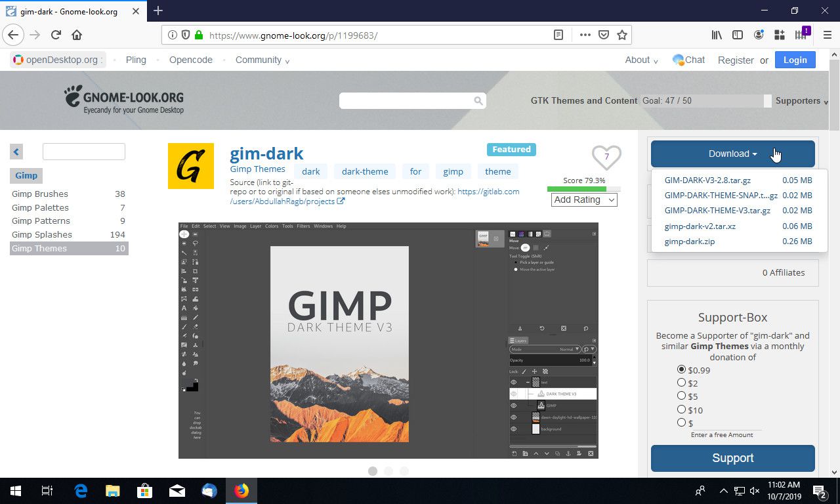Open Firefox library icon
This screenshot has height=504, width=840.
(x=717, y=35)
